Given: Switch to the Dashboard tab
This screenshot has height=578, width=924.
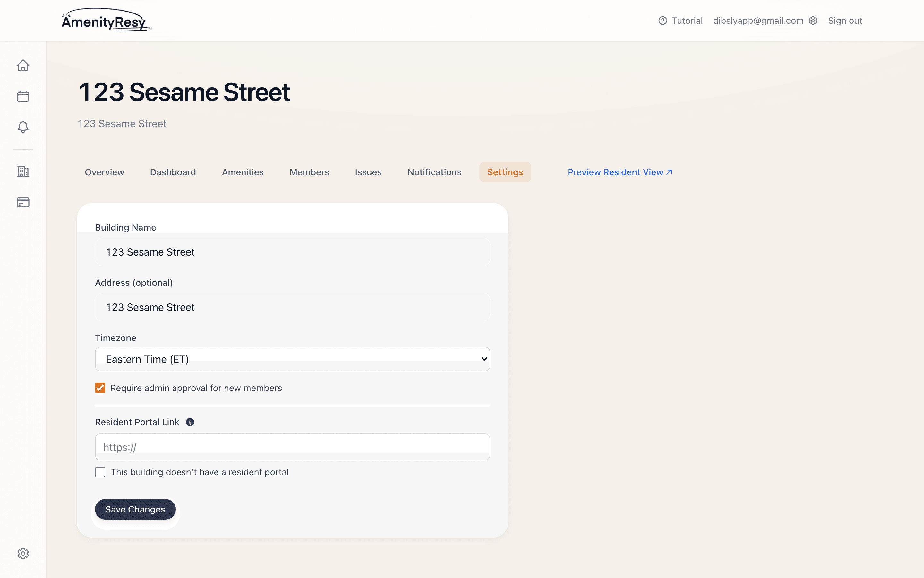Looking at the screenshot, I should (173, 172).
